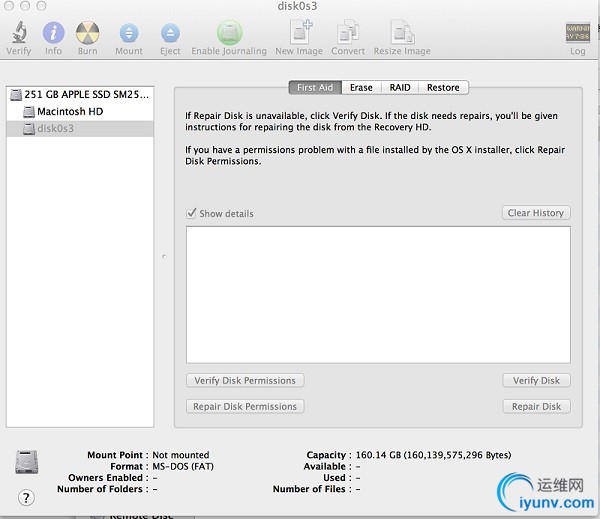Viewport: 600px width, 519px height.
Task: Click the 'Not mounted' mount point value
Action: click(181, 455)
